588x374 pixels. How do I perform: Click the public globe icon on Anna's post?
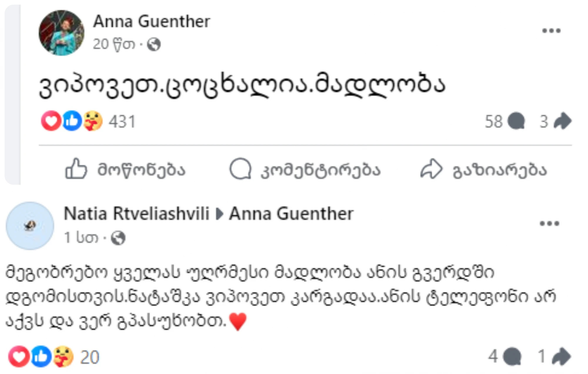coord(154,45)
